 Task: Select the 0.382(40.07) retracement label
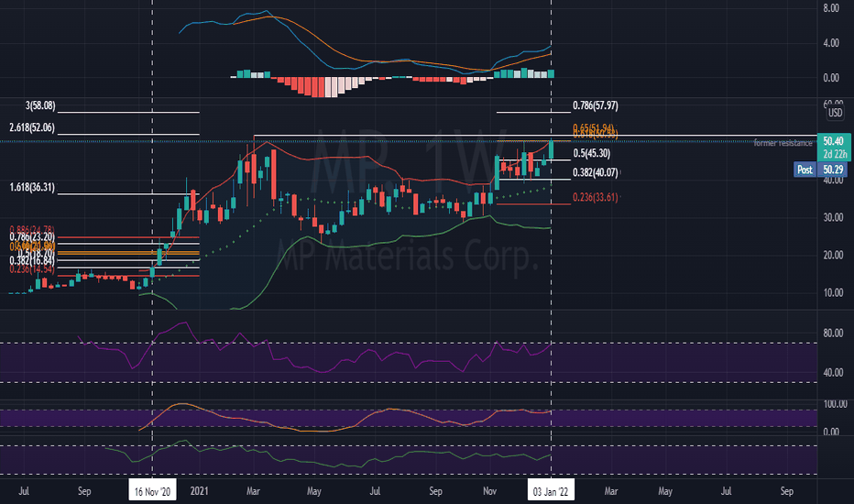[596, 172]
